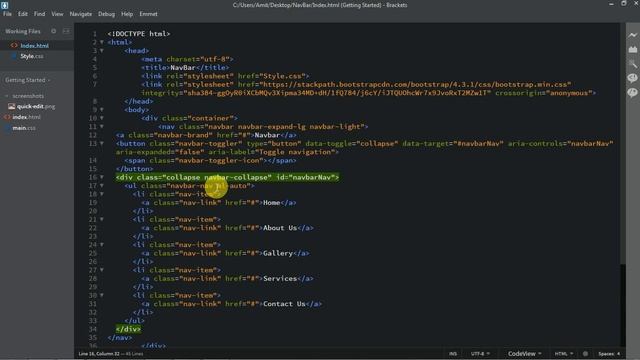Open the Find menu

tap(40, 14)
